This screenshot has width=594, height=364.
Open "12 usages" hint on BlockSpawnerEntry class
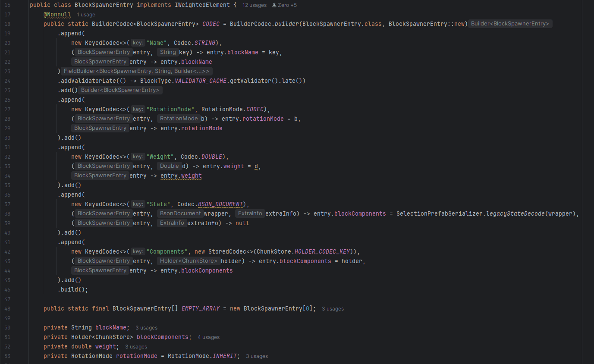[x=254, y=5]
